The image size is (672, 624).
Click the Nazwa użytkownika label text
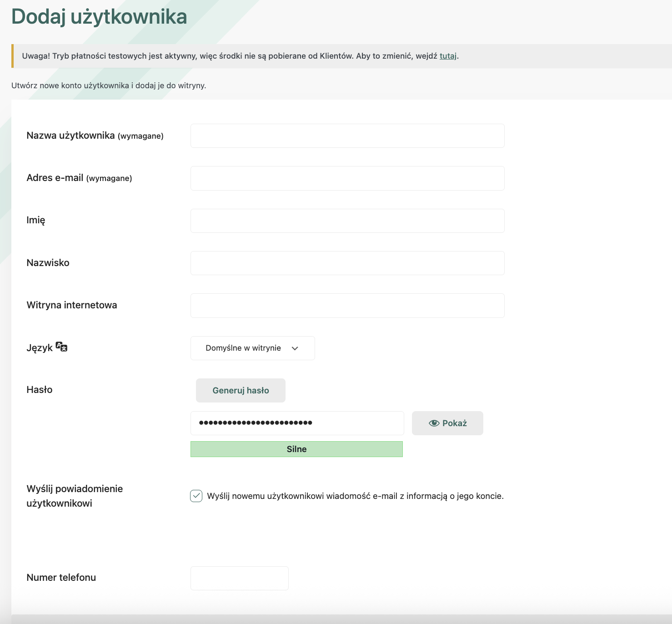pos(70,136)
